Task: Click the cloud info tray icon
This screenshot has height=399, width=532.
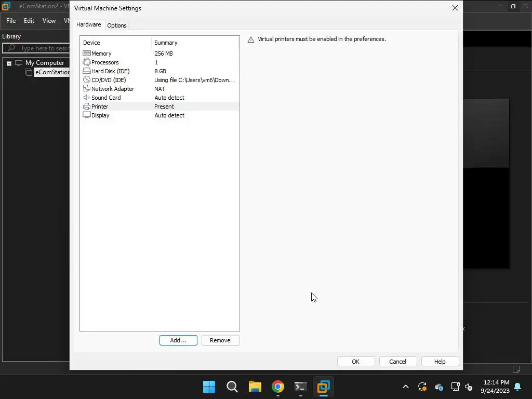Action: pos(438,387)
